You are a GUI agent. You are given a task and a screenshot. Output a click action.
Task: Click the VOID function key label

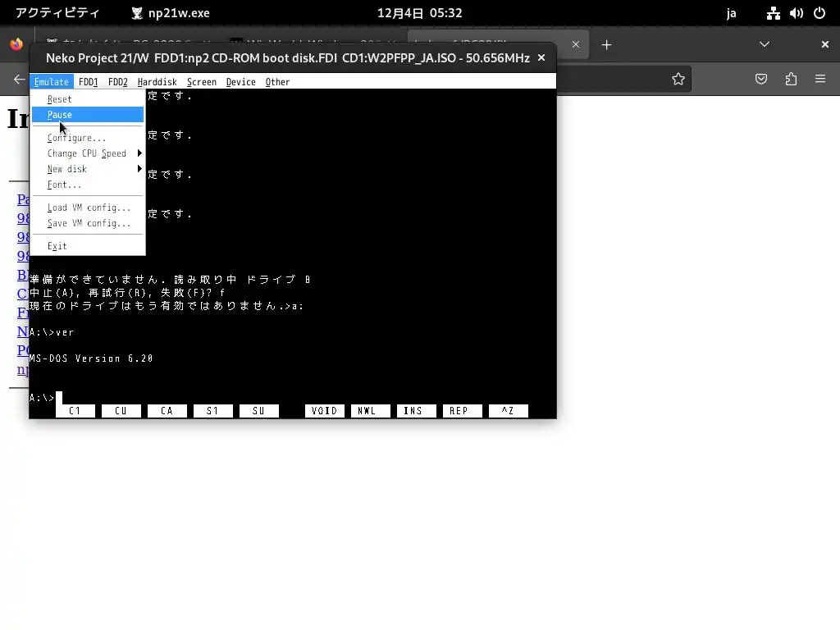coord(325,411)
